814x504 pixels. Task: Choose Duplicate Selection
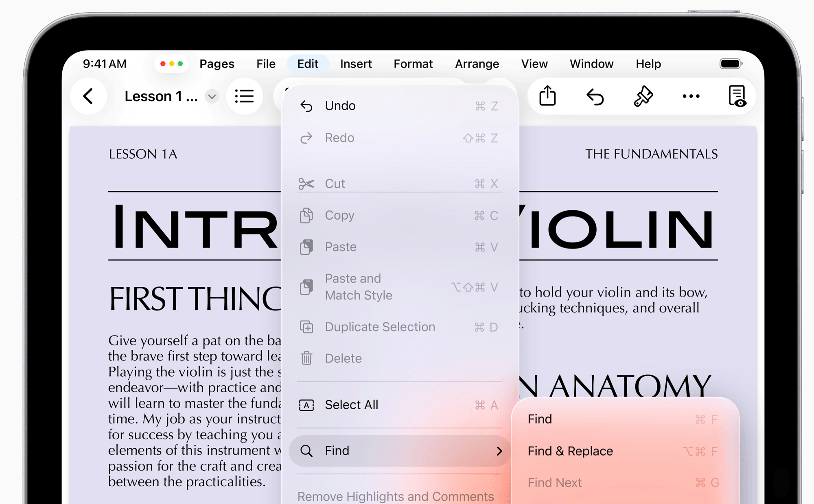pyautogui.click(x=399, y=327)
